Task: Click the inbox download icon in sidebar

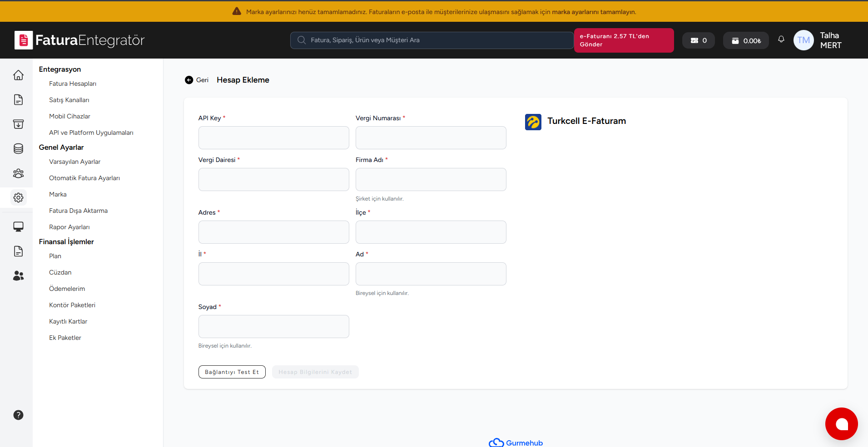Action: pyautogui.click(x=18, y=124)
